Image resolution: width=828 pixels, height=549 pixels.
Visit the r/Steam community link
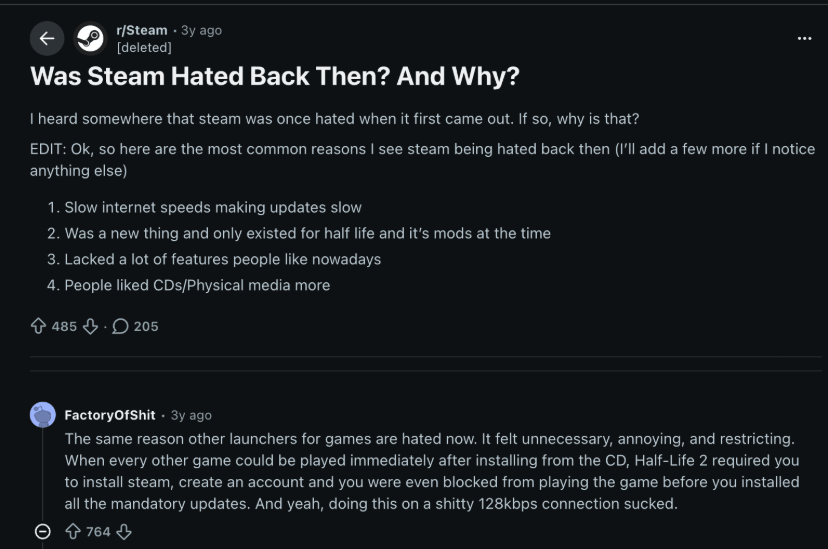[x=142, y=30]
